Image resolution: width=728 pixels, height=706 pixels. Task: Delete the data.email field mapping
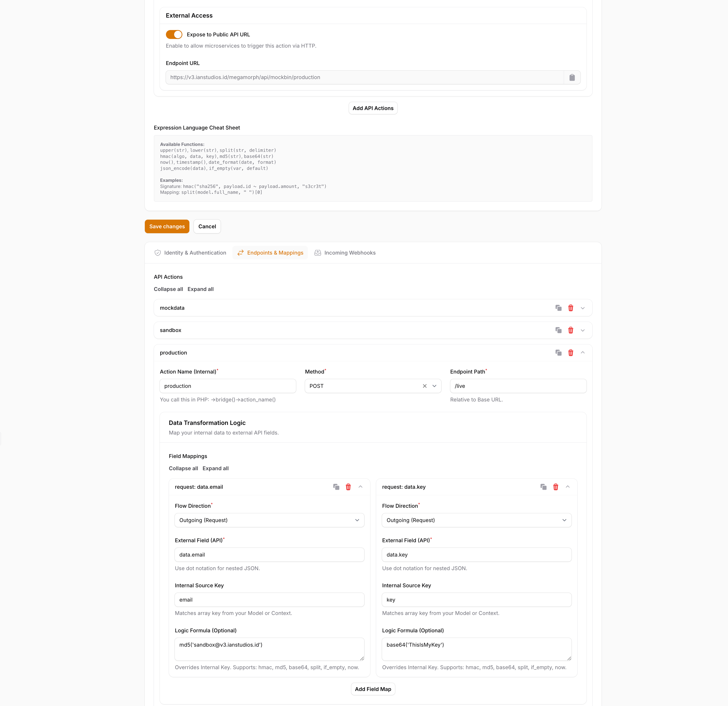tap(348, 487)
